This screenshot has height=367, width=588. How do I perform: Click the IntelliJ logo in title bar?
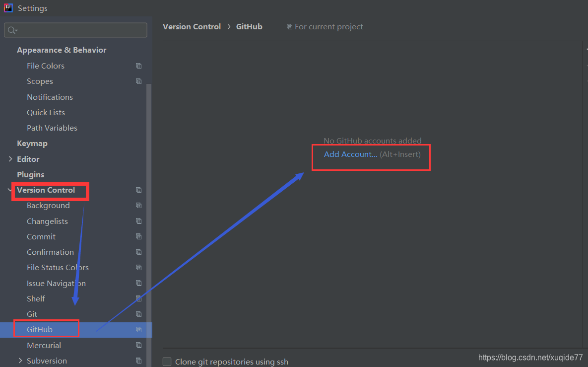tap(8, 8)
